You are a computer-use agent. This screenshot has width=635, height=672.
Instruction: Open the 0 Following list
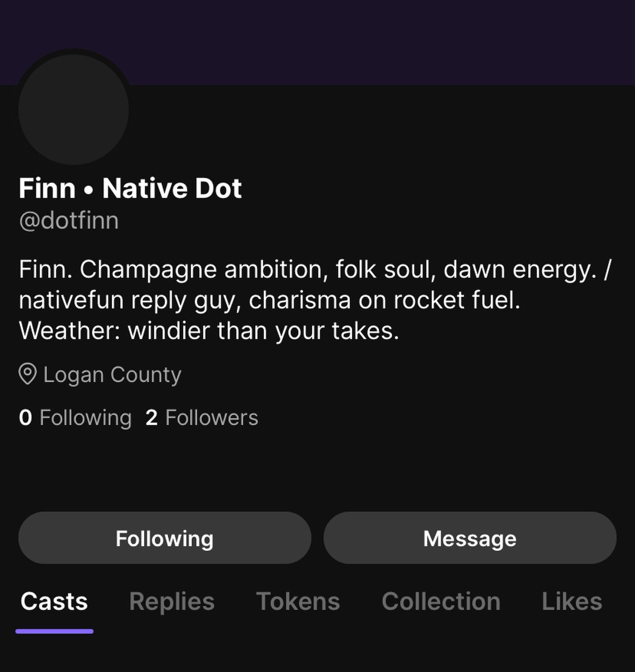pyautogui.click(x=75, y=418)
